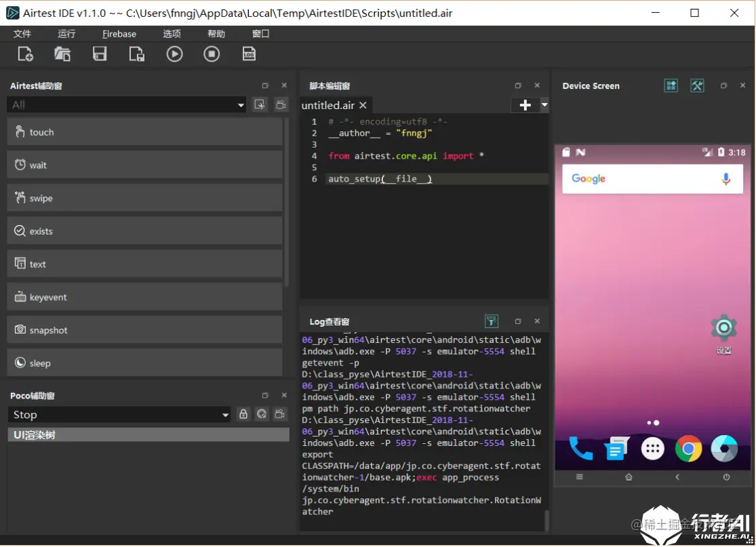756x547 pixels.
Task: Click line 6 auto_setup(__file__) code
Action: click(380, 179)
